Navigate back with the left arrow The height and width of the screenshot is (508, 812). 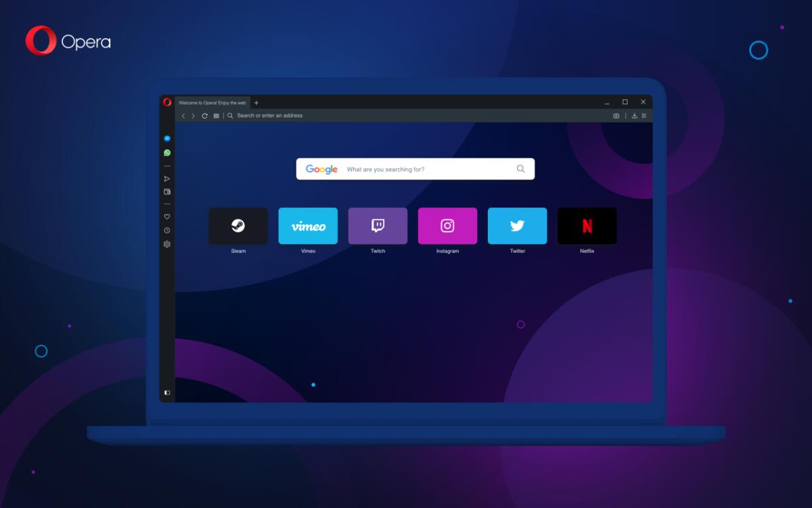(183, 116)
